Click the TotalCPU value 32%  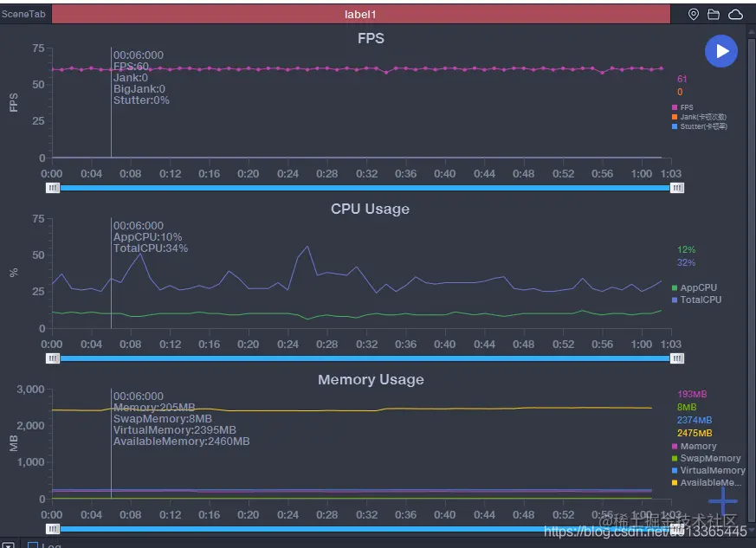[x=686, y=262]
